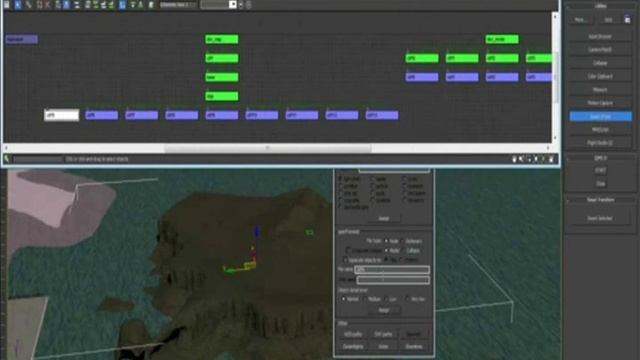640x360 pixels.
Task: Select the Zoom Region navigation icon
Action: coord(529,159)
